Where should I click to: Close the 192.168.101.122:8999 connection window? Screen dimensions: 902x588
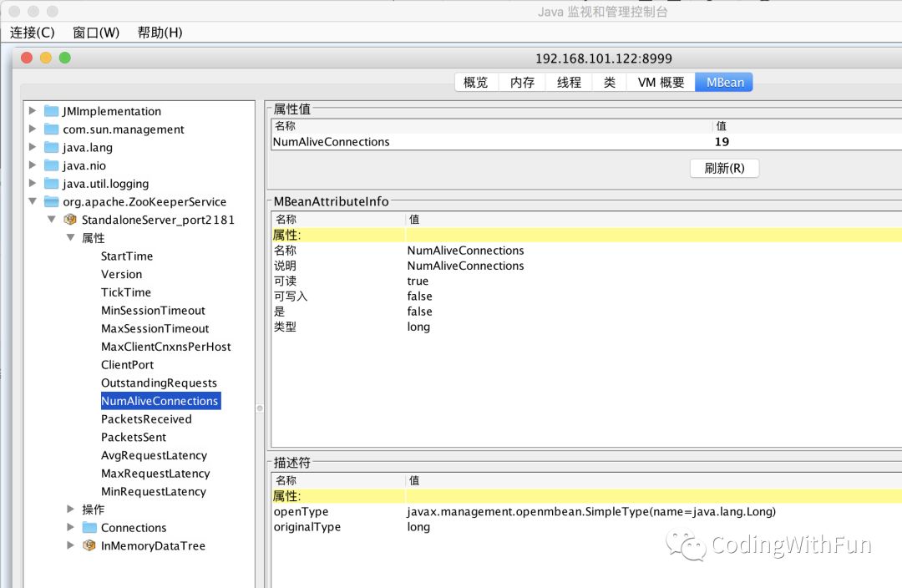[x=27, y=58]
